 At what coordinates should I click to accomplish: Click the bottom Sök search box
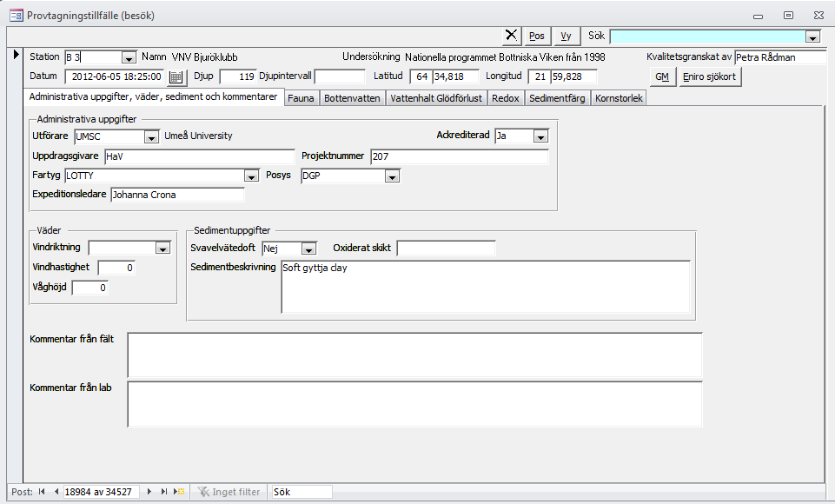click(302, 492)
